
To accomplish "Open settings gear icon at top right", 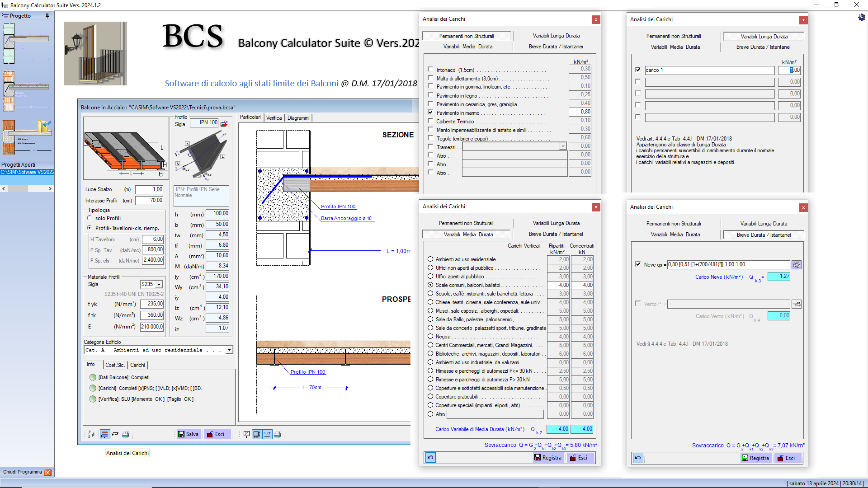I will [x=861, y=17].
